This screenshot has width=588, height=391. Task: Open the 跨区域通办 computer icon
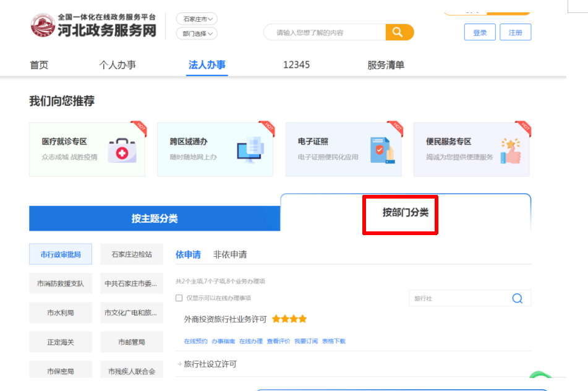250,150
